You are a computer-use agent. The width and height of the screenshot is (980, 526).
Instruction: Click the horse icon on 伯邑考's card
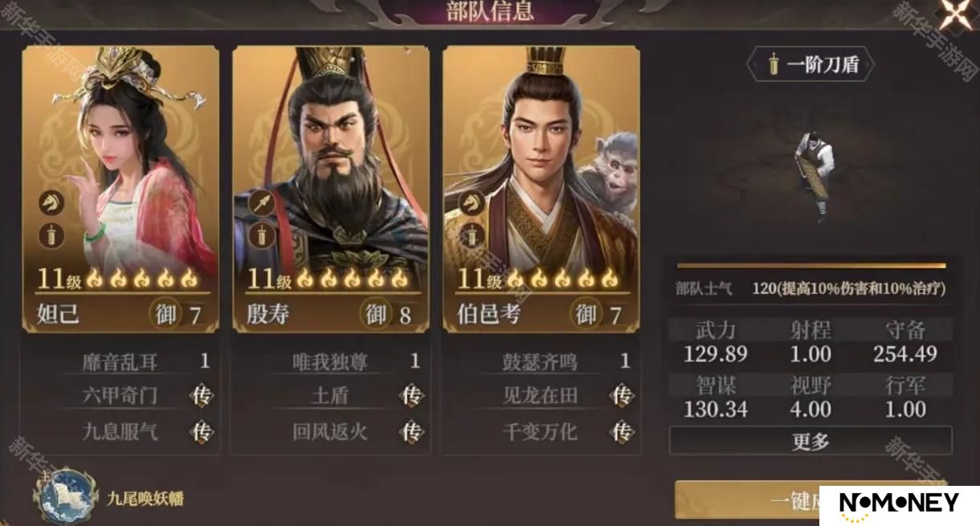click(472, 204)
